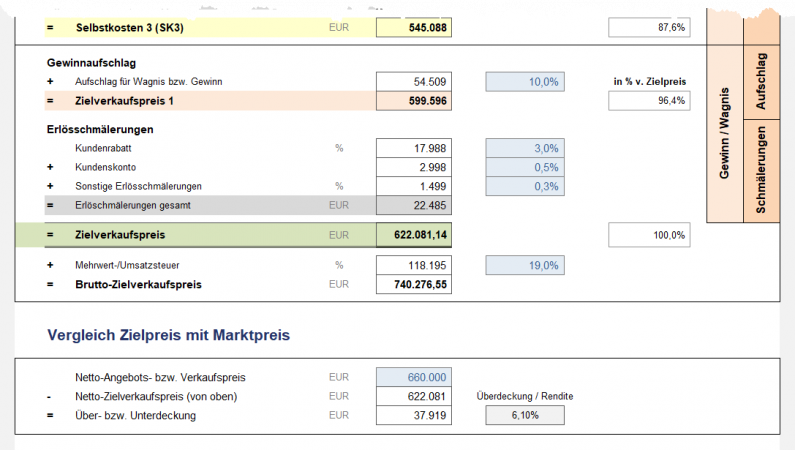Click the Aufschlag für Wagnis amount 54.509
The image size is (795, 450).
[414, 81]
